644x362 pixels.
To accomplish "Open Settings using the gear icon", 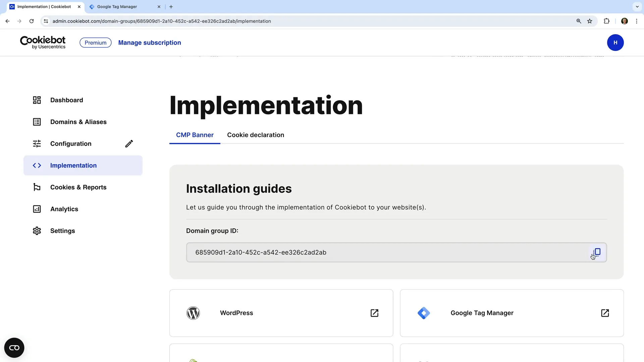I will pos(37,231).
